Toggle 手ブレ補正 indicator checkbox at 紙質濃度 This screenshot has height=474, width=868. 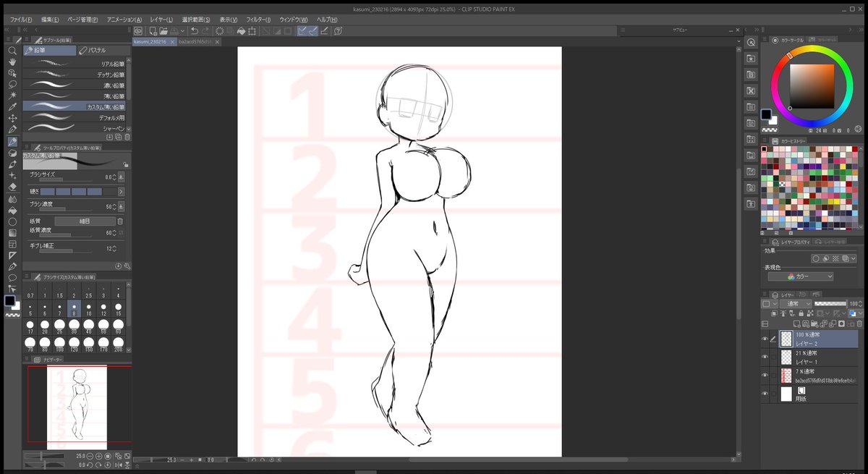point(120,233)
